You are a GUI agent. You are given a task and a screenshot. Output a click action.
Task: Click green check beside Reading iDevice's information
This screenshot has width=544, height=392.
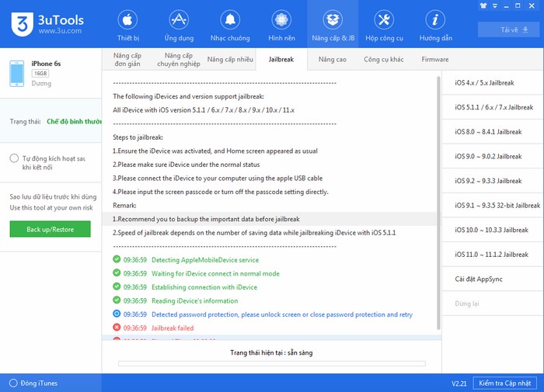[117, 300]
